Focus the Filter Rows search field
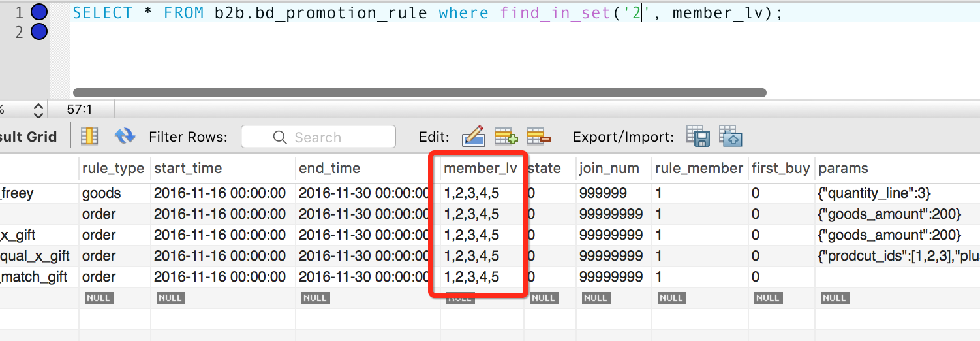The image size is (980, 341). tap(318, 137)
